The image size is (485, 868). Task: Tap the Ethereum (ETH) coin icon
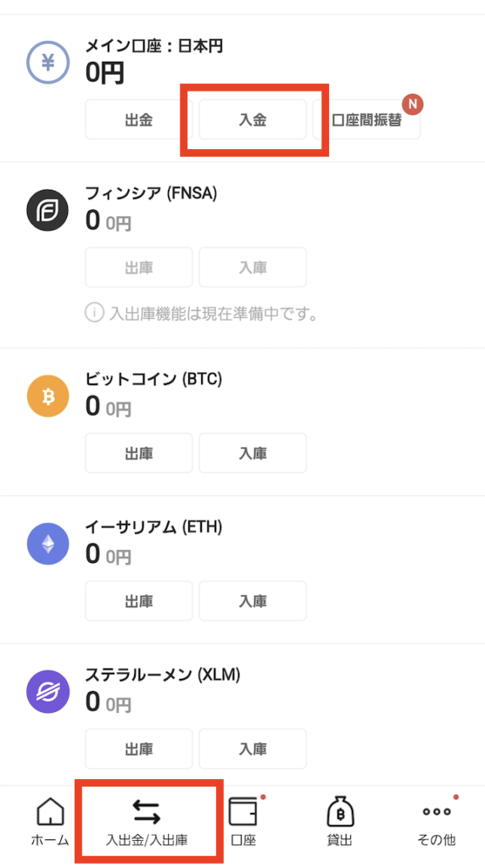click(48, 545)
